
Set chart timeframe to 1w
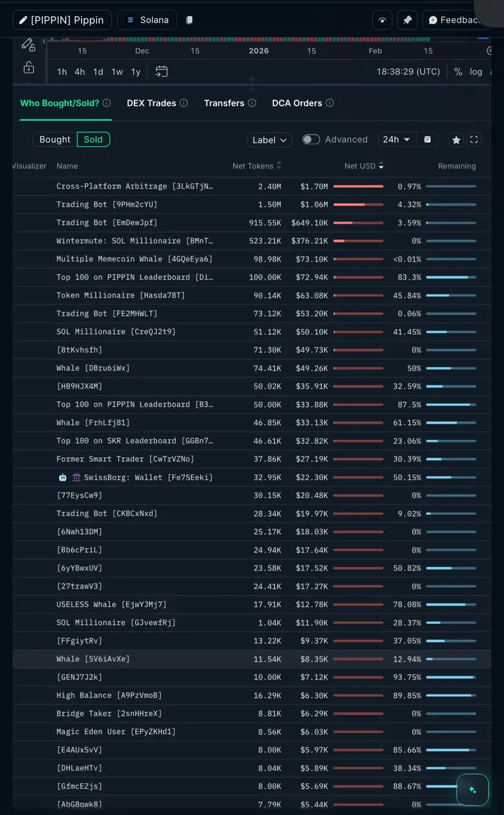coord(117,72)
